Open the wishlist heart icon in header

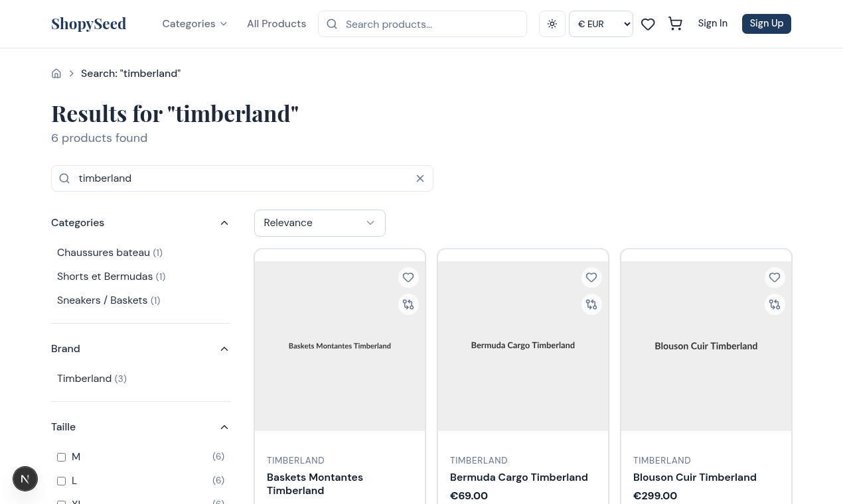pos(648,24)
